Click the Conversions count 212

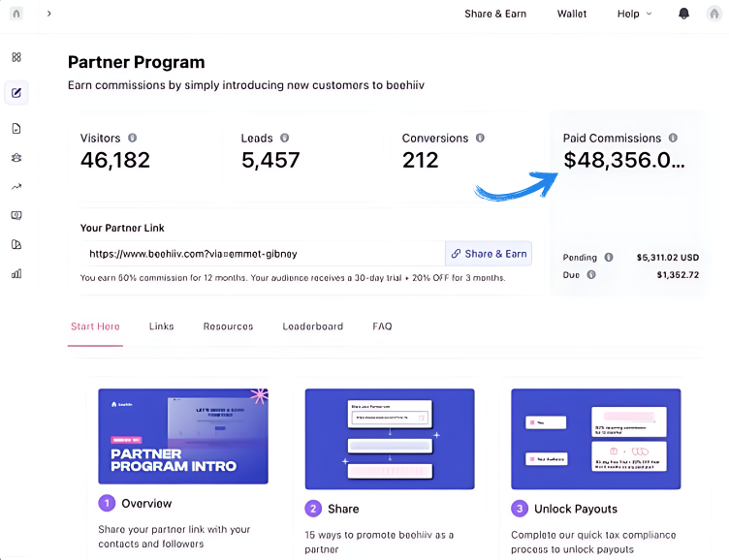click(x=421, y=160)
